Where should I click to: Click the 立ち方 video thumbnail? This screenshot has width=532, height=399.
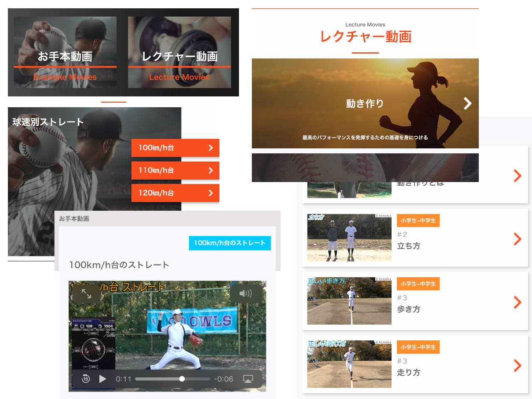point(349,238)
